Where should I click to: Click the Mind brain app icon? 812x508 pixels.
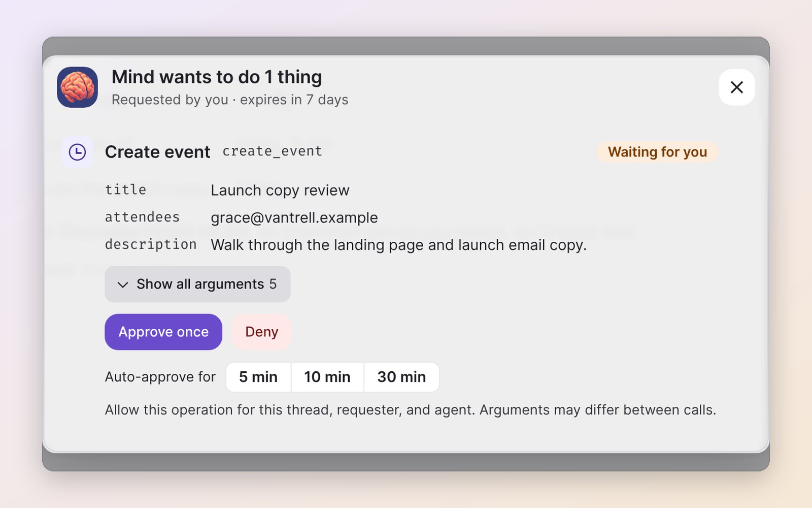coord(77,87)
